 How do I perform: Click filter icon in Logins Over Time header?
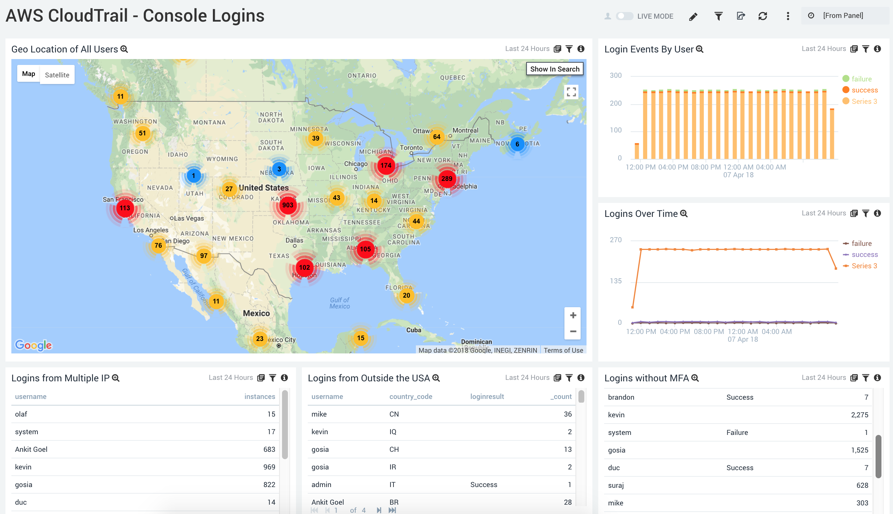point(866,213)
